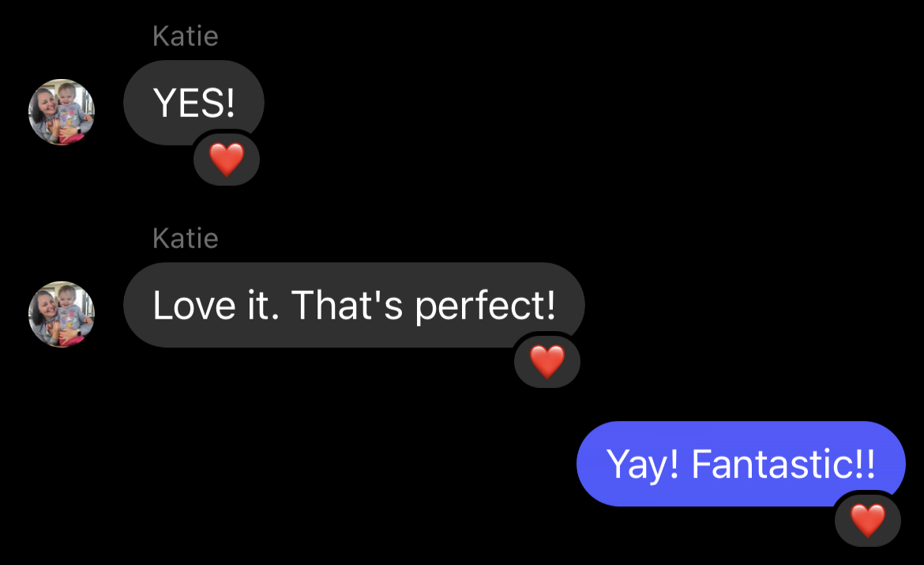Viewport: 924px width, 565px height.
Task: Select the Love it. That's perfect! bubble
Action: [354, 305]
